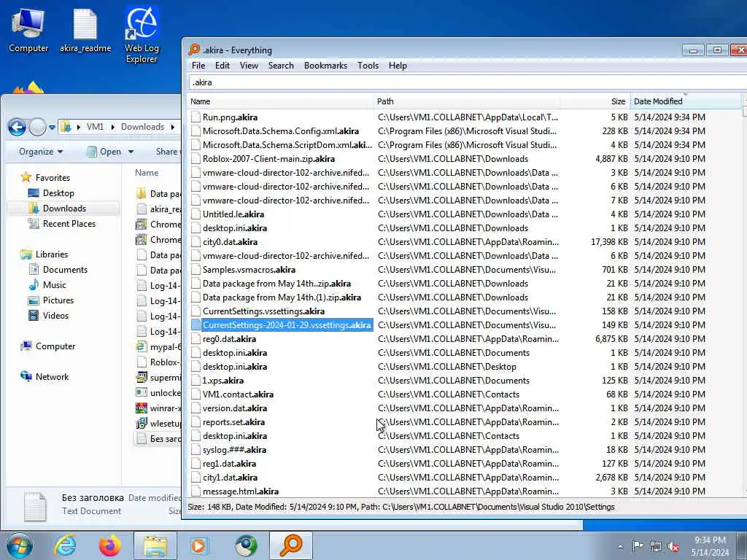Open the Help menu in Everything

(398, 66)
